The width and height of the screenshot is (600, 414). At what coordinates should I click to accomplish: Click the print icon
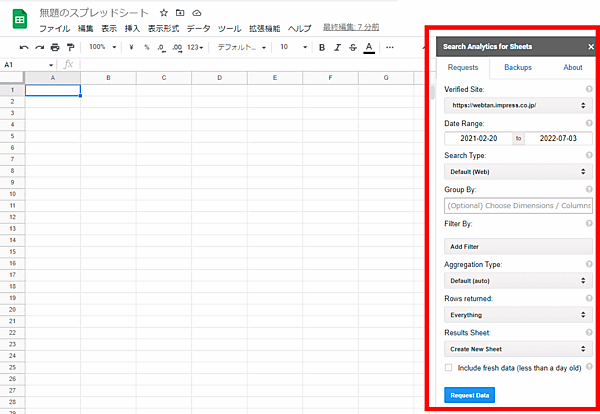coord(55,47)
